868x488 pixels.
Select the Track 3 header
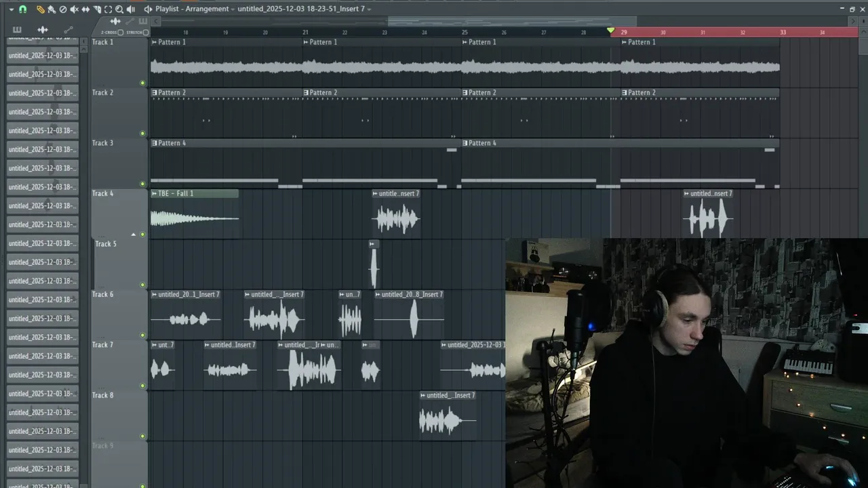[x=119, y=163]
